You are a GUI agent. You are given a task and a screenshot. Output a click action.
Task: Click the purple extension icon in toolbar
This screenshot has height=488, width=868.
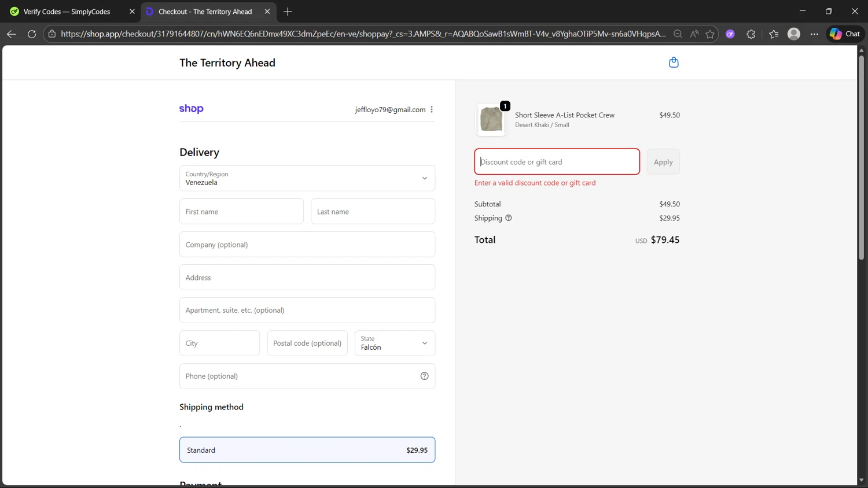(x=730, y=34)
